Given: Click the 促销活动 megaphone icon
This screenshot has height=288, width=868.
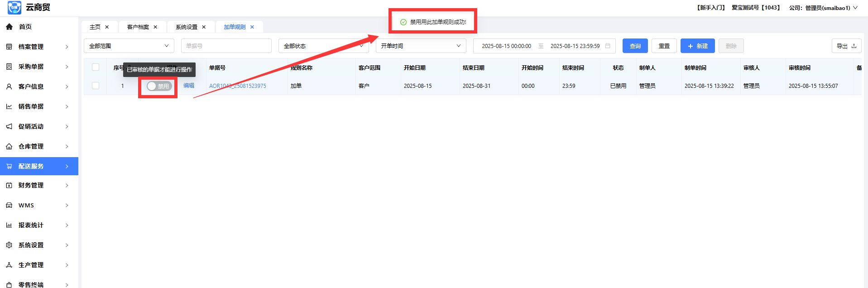Looking at the screenshot, I should pyautogui.click(x=9, y=126).
